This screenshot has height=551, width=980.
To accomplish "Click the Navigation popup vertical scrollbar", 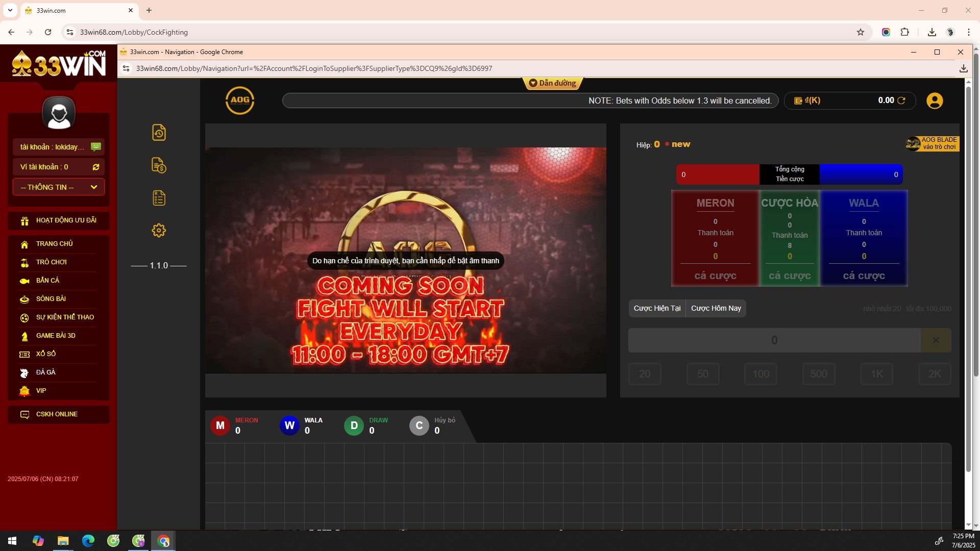I will coord(968,280).
